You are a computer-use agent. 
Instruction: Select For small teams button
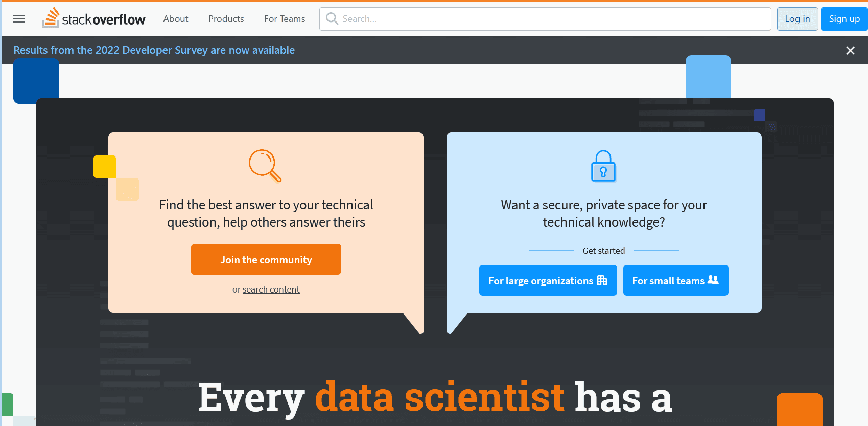(x=676, y=280)
